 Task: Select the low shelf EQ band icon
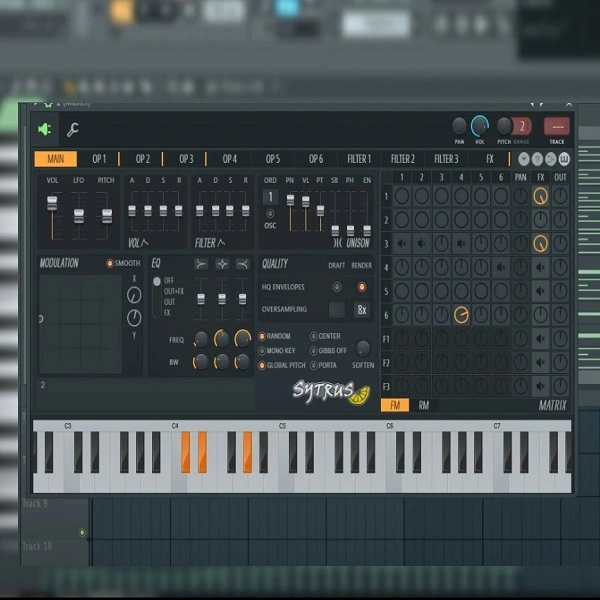201,264
